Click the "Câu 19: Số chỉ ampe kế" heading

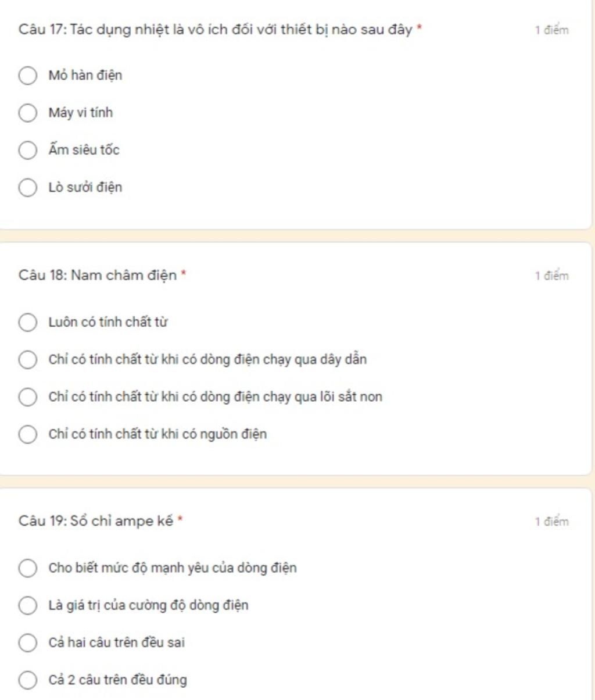pyautogui.click(x=96, y=521)
